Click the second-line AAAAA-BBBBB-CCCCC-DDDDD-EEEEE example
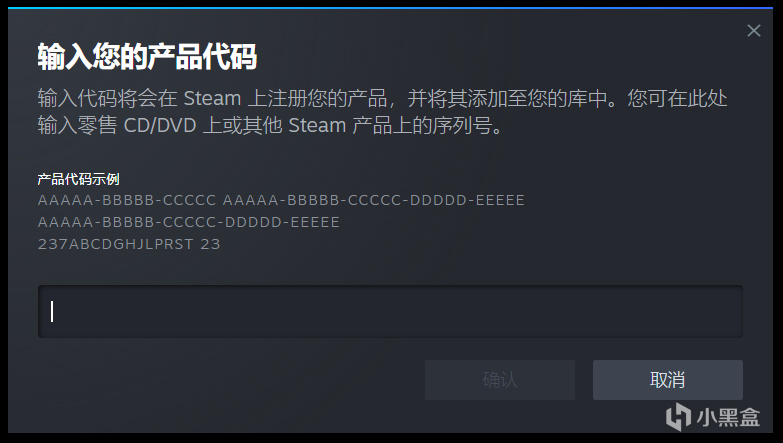This screenshot has width=783, height=443. (189, 222)
